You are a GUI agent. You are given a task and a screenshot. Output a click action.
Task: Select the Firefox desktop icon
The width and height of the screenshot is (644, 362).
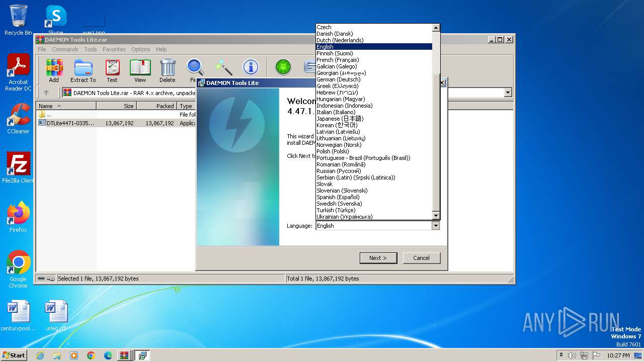[x=18, y=217]
